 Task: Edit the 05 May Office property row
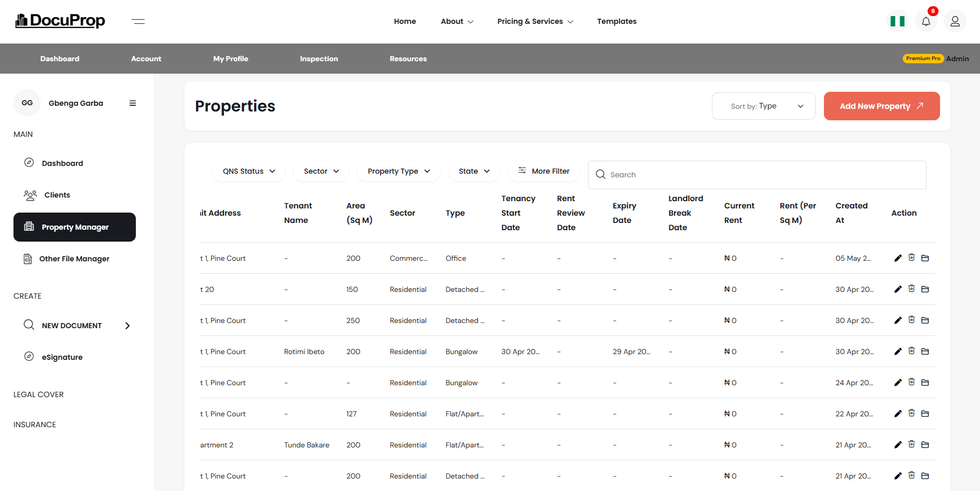pos(898,258)
